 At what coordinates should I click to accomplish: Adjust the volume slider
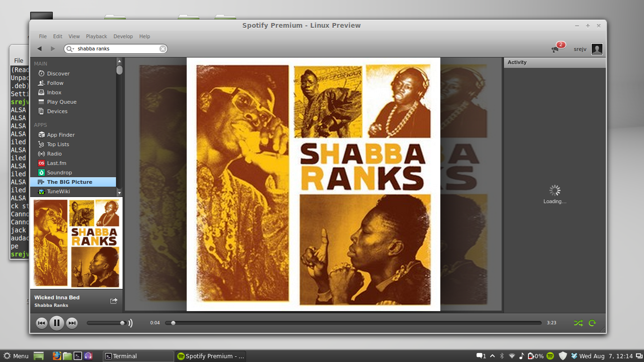click(106, 323)
